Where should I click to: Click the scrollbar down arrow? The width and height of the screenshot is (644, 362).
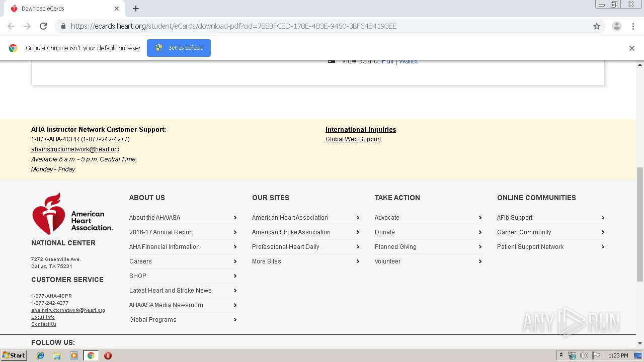[x=640, y=343]
